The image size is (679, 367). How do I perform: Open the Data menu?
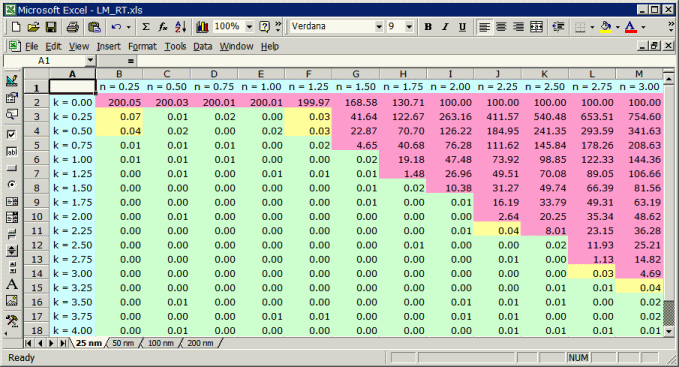(202, 46)
